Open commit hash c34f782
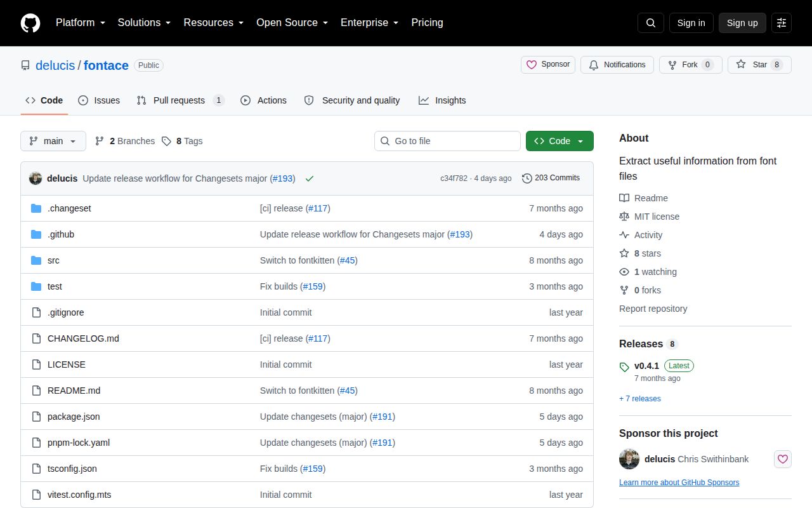The width and height of the screenshot is (812, 508). pos(454,178)
